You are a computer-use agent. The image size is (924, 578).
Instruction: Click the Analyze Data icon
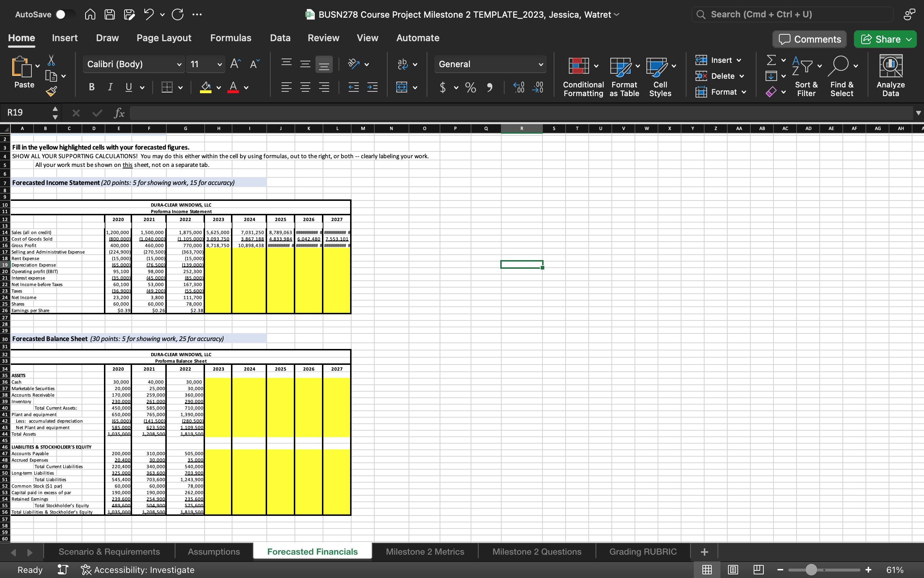890,75
